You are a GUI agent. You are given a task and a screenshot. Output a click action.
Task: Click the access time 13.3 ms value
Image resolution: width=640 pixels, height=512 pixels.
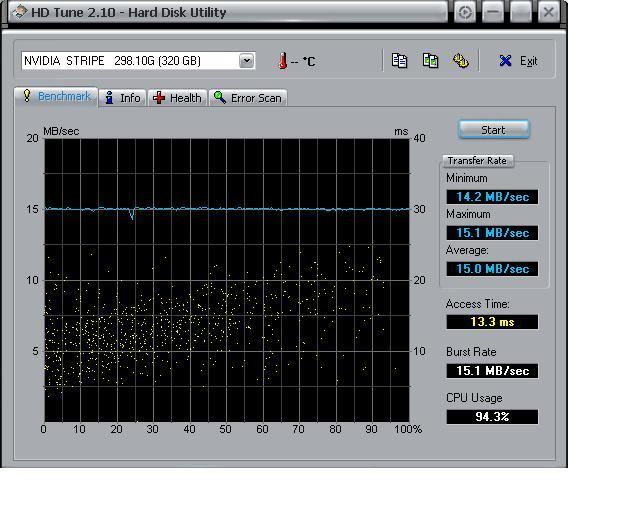pyautogui.click(x=492, y=322)
